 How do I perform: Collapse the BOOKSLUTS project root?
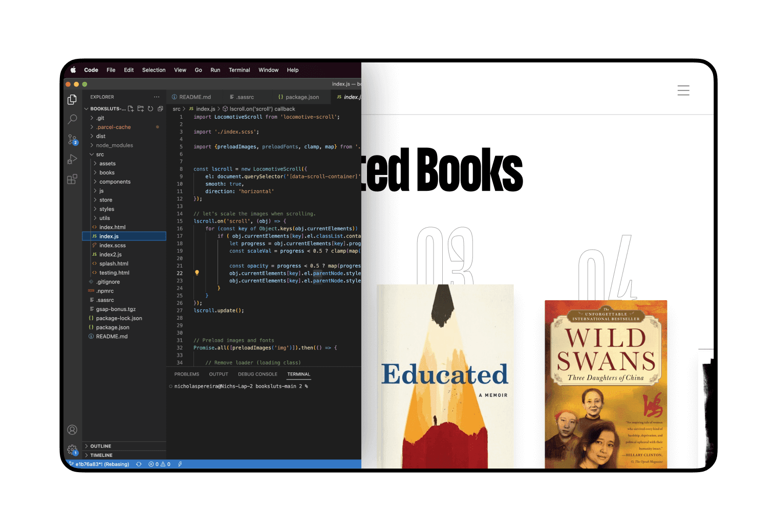pyautogui.click(x=105, y=108)
